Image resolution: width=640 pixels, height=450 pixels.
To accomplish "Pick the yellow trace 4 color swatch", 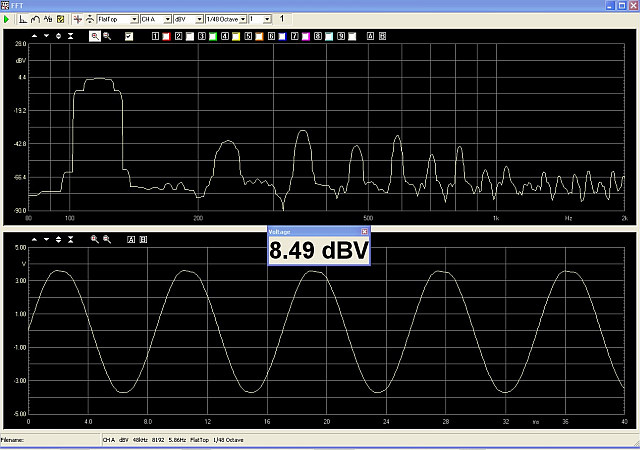I will (x=236, y=36).
